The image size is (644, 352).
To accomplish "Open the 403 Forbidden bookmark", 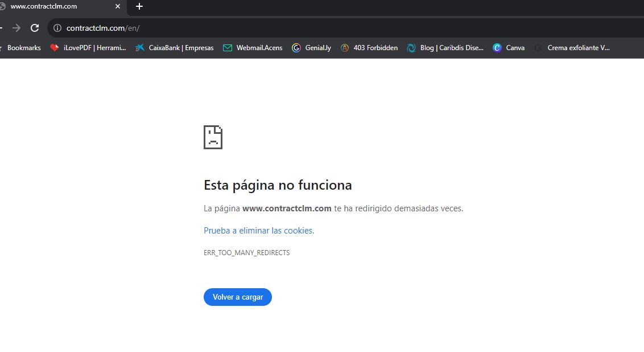I will pos(369,48).
